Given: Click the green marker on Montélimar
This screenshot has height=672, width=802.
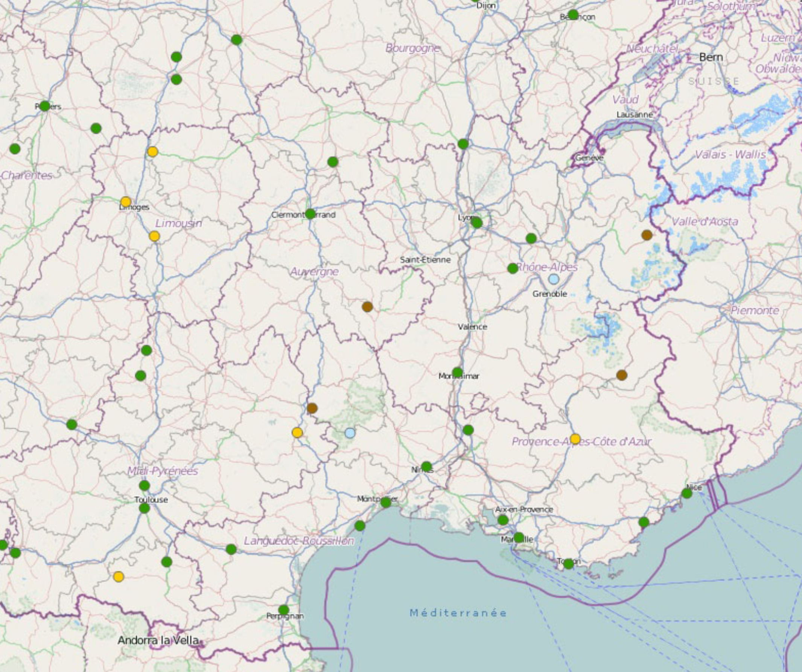Looking at the screenshot, I should (458, 372).
